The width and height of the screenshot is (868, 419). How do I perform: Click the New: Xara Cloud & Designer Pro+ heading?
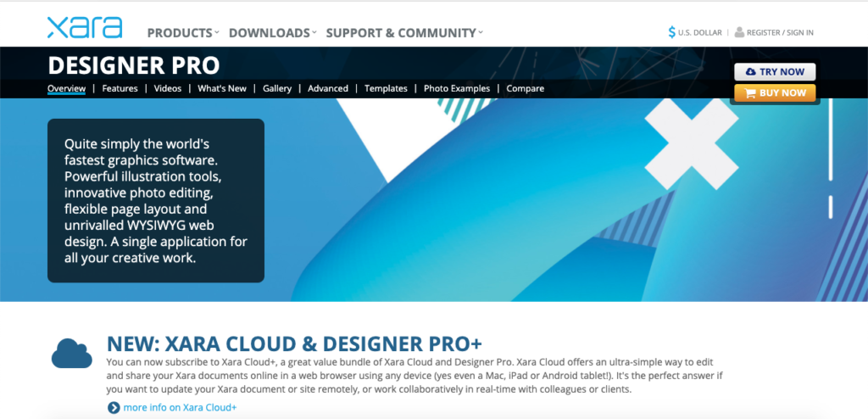coord(294,344)
